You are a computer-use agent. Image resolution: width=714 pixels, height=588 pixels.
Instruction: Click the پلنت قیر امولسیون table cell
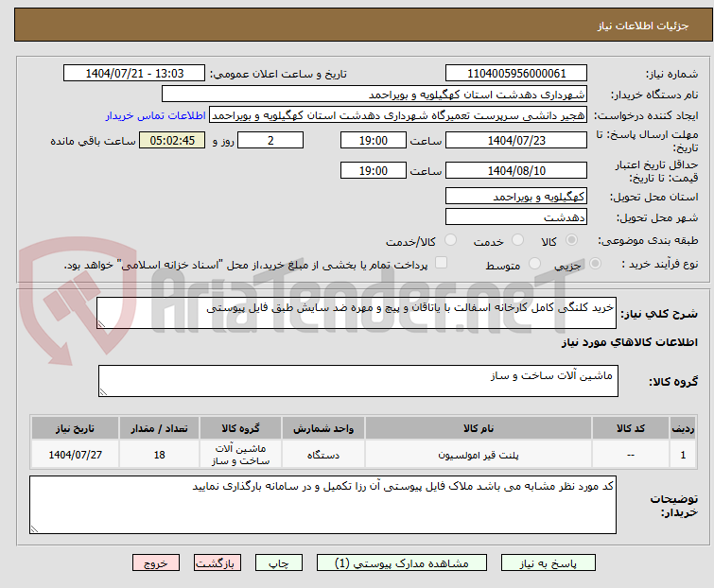click(x=479, y=455)
